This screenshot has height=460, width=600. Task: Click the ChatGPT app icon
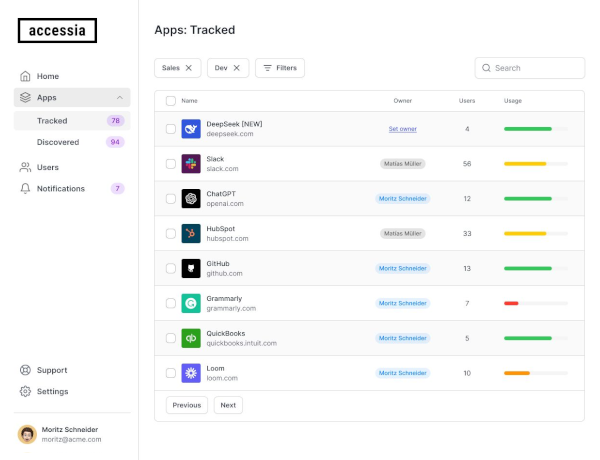pos(191,199)
